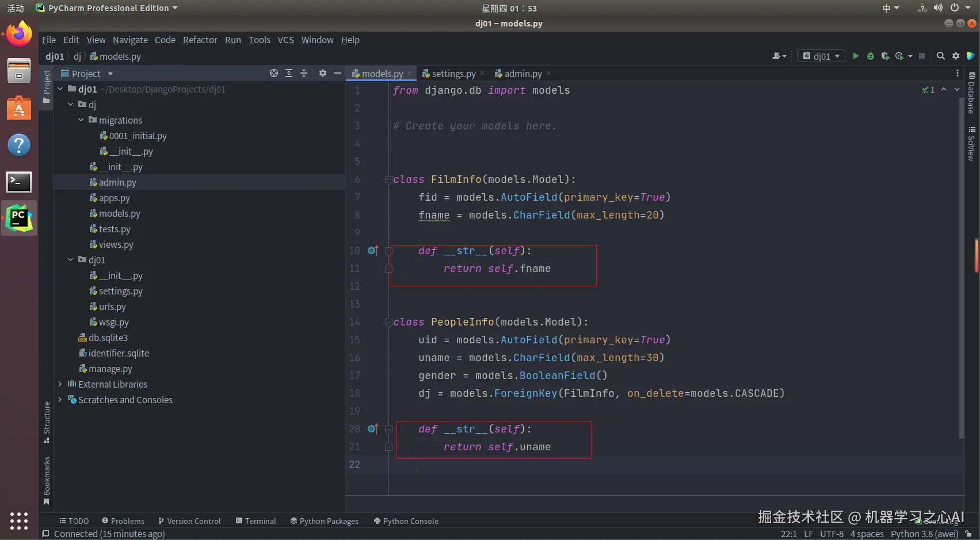This screenshot has width=980, height=540.
Task: Open the Refactor menu
Action: click(x=200, y=40)
